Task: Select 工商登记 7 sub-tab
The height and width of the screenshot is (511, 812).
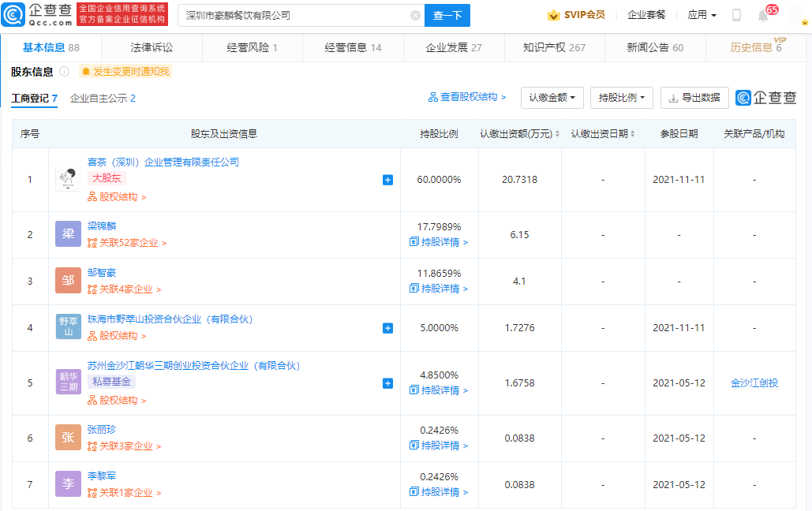Action: 35,99
